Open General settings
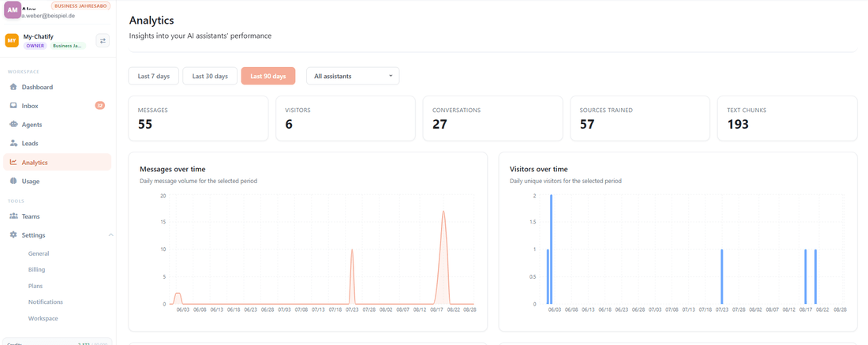The width and height of the screenshot is (868, 345). [39, 253]
